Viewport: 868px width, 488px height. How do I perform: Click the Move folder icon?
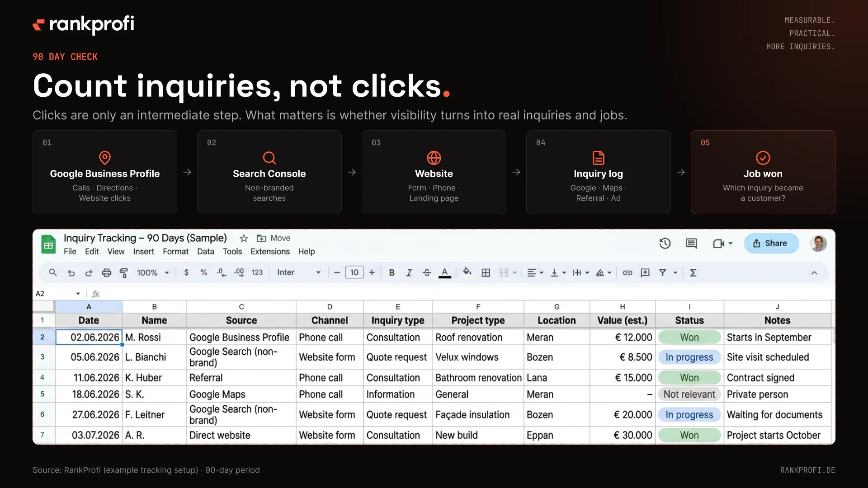click(261, 238)
